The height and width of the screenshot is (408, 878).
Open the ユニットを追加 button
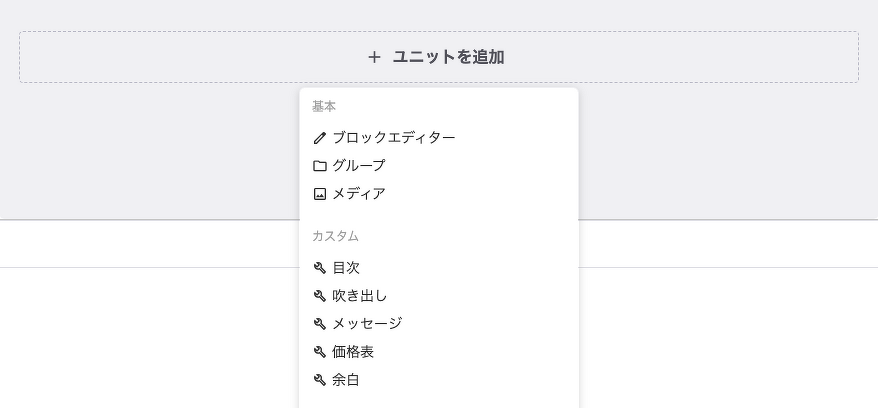[439, 57]
